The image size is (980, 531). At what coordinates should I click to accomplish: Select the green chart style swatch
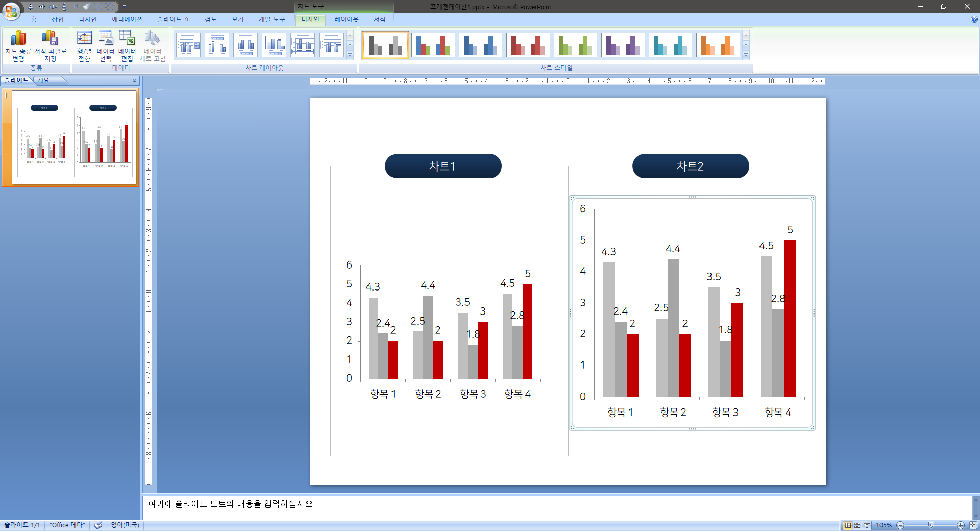point(575,45)
